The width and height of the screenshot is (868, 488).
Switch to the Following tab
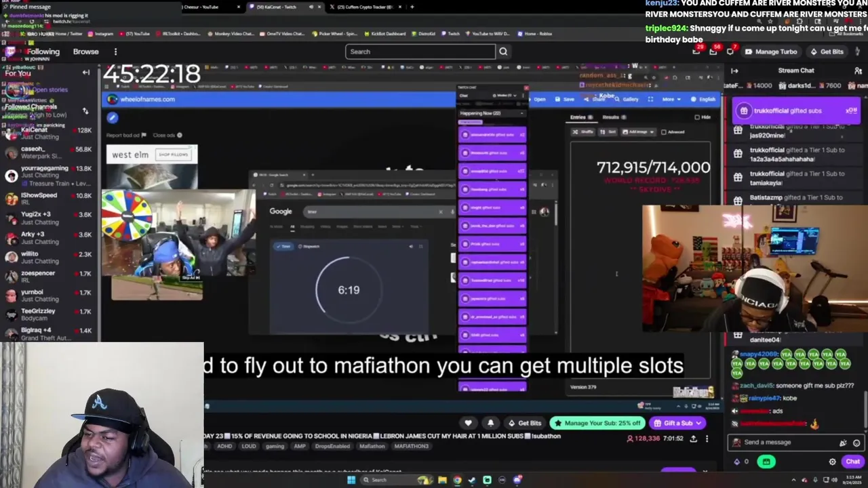(43, 52)
